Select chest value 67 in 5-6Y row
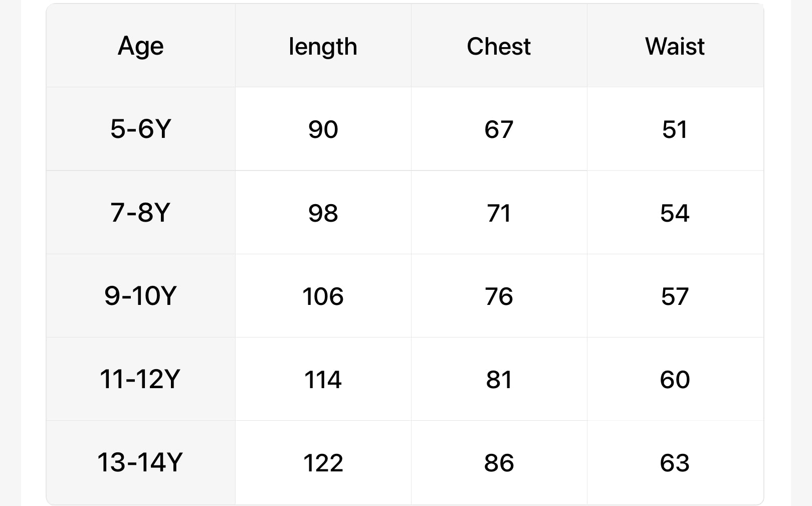The height and width of the screenshot is (506, 812). pyautogui.click(x=499, y=129)
